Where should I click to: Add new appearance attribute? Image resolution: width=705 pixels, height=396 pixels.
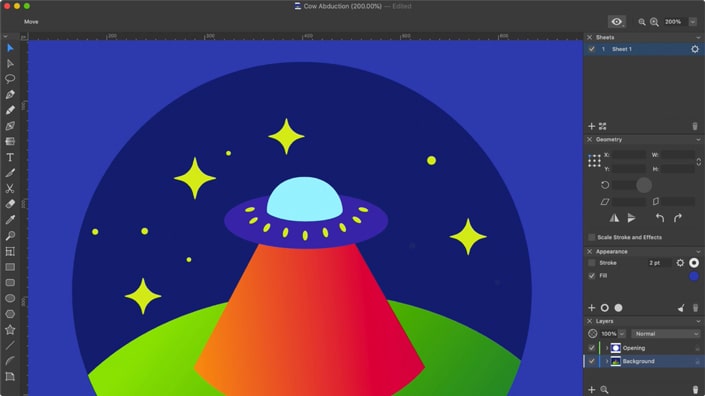(592, 308)
